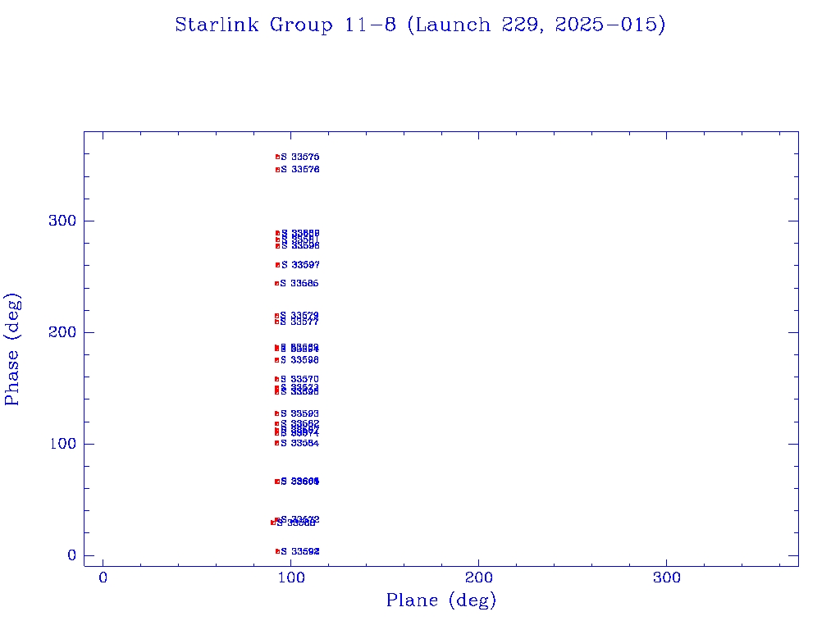Select the Phase axis tick label 300
Viewport: 840px width, 630px height.
coord(62,221)
